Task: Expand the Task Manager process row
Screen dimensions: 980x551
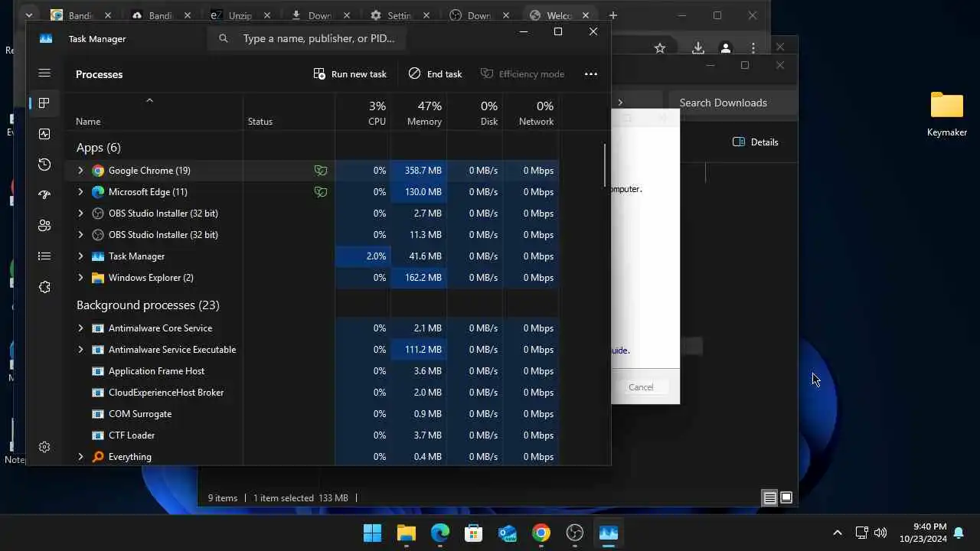Action: click(x=80, y=256)
